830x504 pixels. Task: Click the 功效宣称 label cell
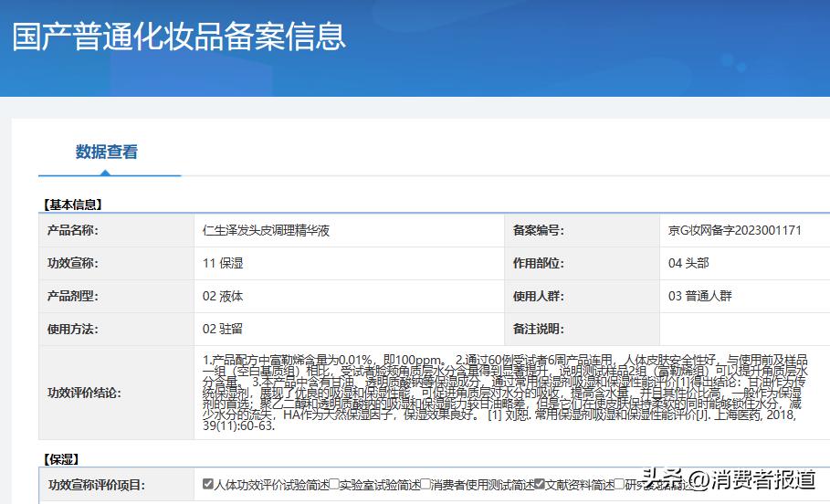click(x=117, y=263)
